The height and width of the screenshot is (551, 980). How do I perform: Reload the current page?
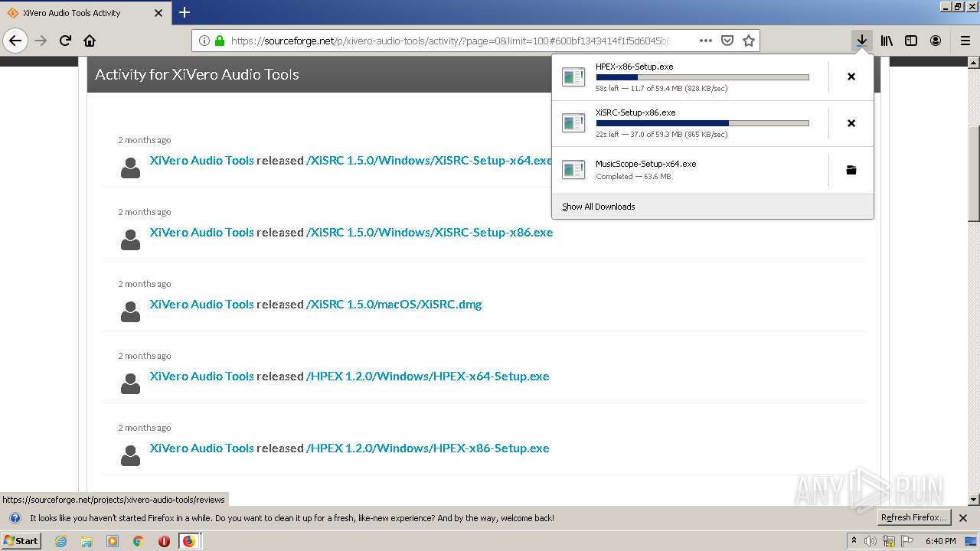tap(65, 41)
